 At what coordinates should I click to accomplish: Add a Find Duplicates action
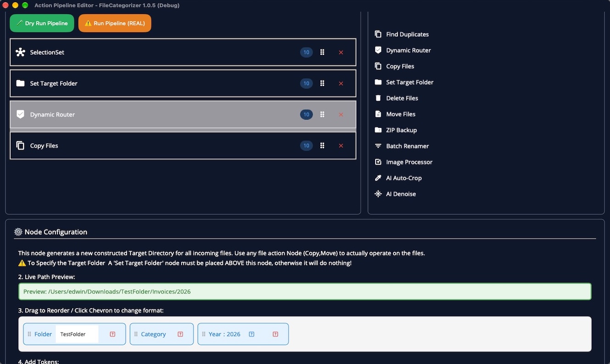point(407,34)
